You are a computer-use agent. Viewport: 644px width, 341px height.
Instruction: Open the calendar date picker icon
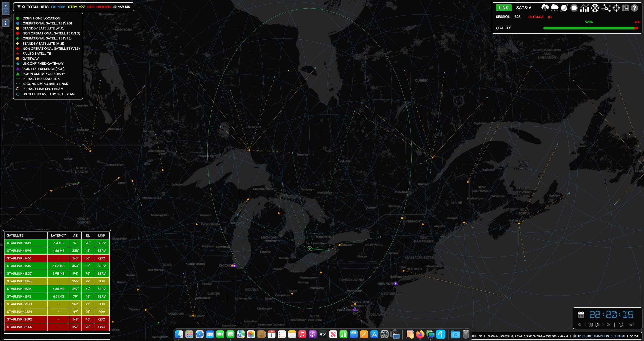(x=581, y=315)
